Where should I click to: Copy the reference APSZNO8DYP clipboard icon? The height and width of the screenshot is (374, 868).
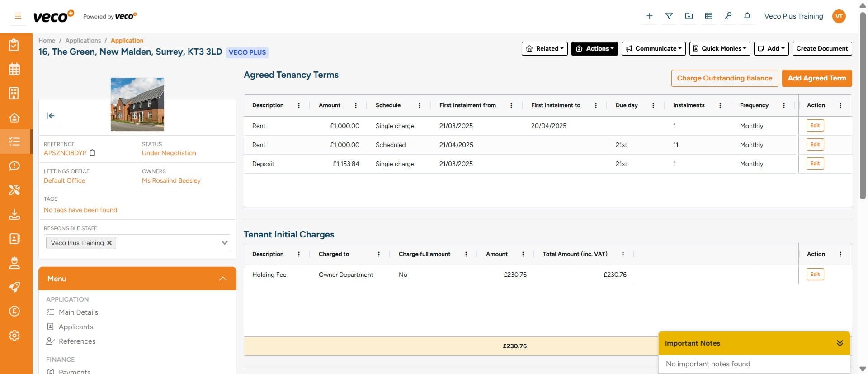coord(92,153)
